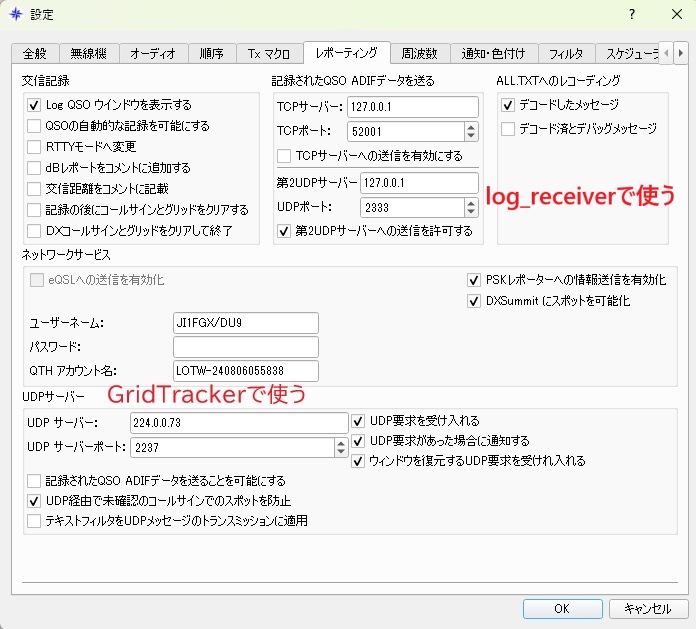
Task: Enable TCPサーバーへの送信を有効にする checkbox
Action: pyautogui.click(x=284, y=156)
